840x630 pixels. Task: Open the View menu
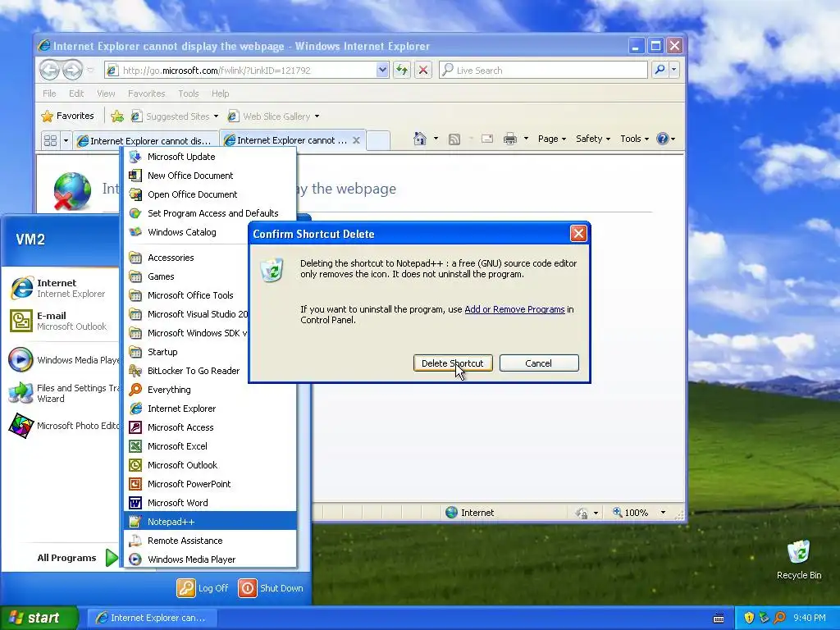(x=106, y=94)
